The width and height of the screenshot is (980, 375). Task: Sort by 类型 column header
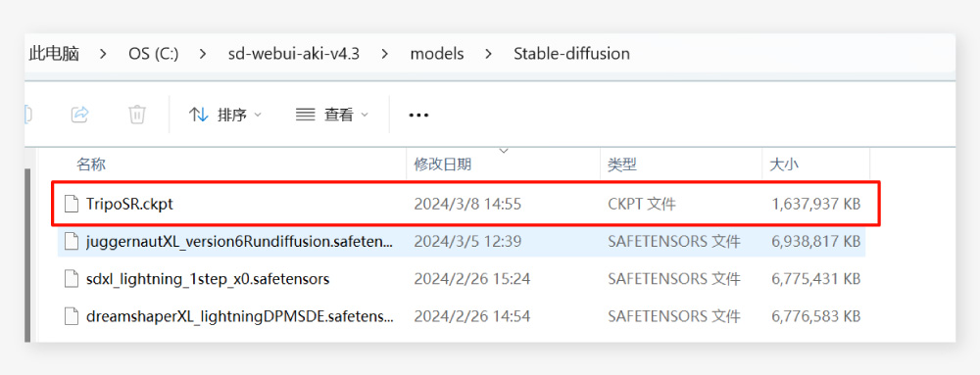[x=622, y=164]
